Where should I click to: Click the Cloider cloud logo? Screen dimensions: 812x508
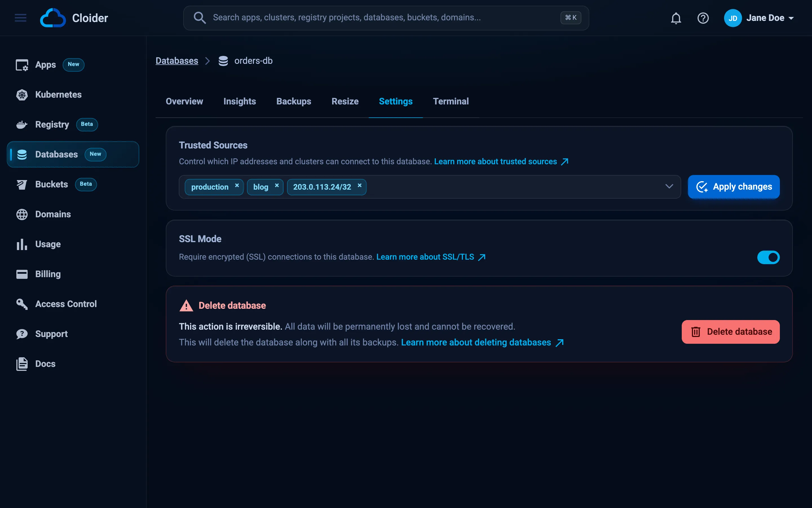tap(53, 18)
